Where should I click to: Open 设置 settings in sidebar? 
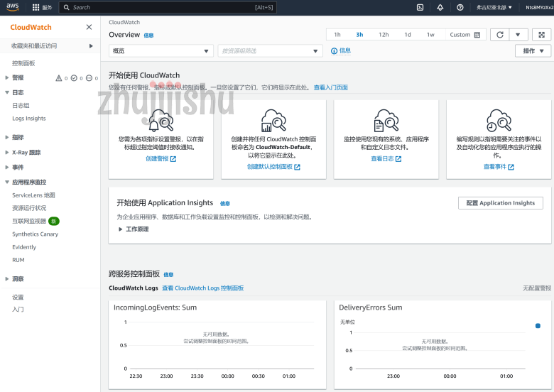pos(18,298)
